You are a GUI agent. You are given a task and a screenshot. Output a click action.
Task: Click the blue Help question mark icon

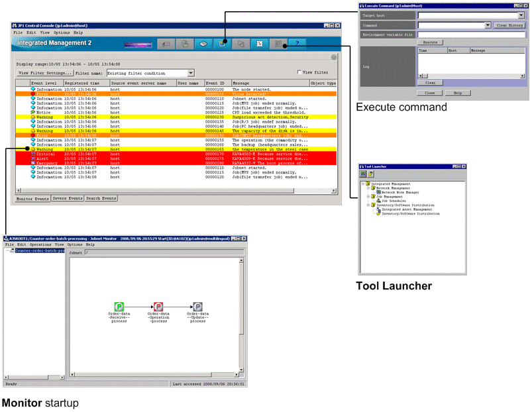[x=297, y=44]
